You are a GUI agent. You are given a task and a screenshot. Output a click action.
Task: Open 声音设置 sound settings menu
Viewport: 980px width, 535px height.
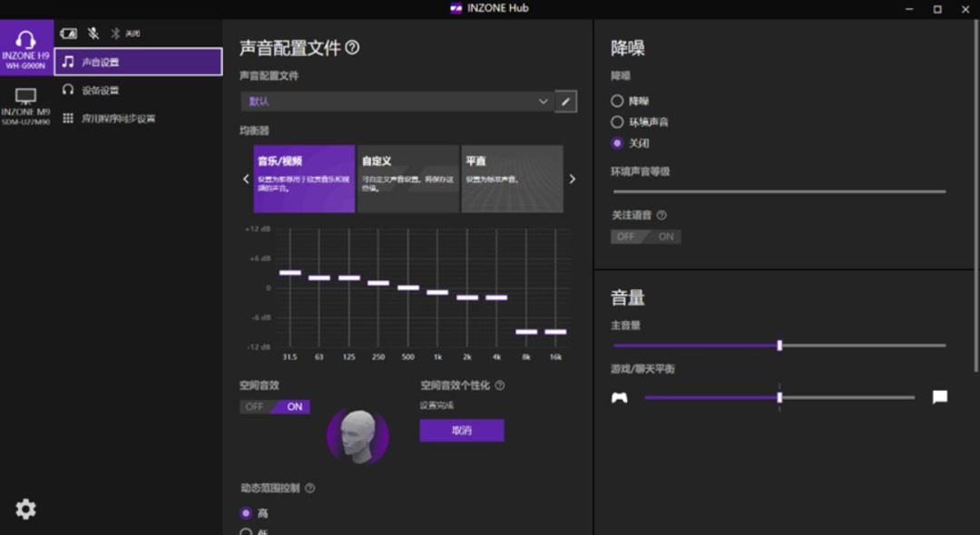coord(138,62)
